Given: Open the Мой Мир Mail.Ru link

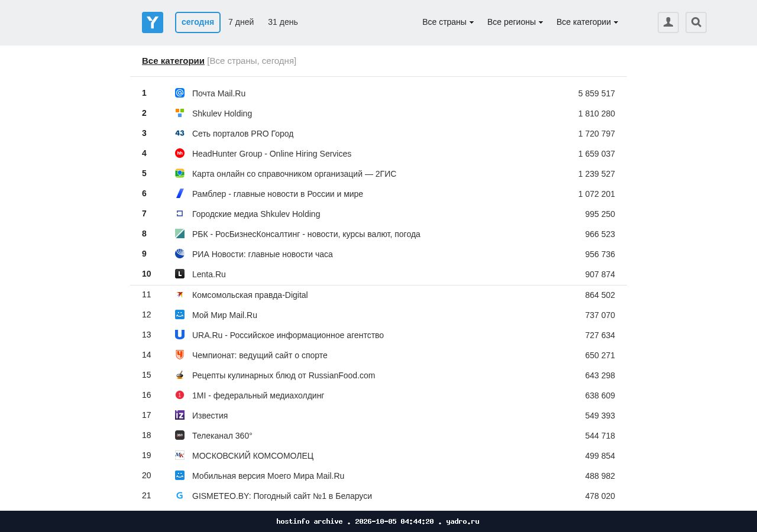Looking at the screenshot, I should (225, 315).
